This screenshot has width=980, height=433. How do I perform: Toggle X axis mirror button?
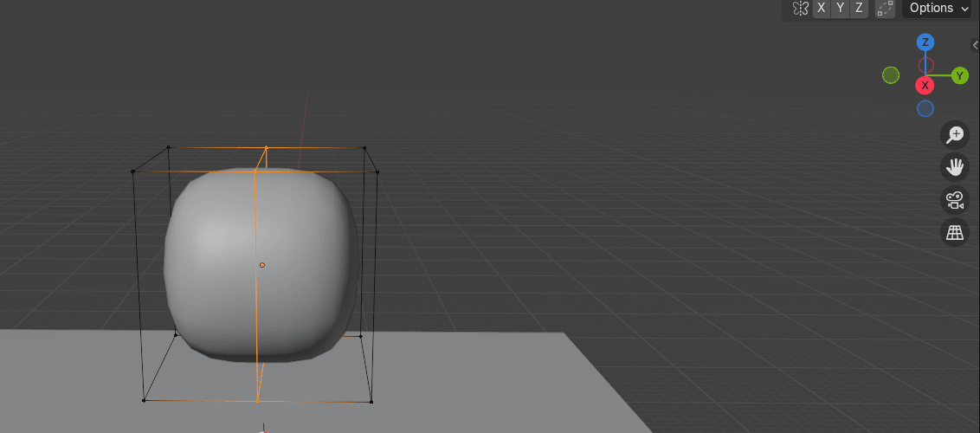(x=822, y=8)
